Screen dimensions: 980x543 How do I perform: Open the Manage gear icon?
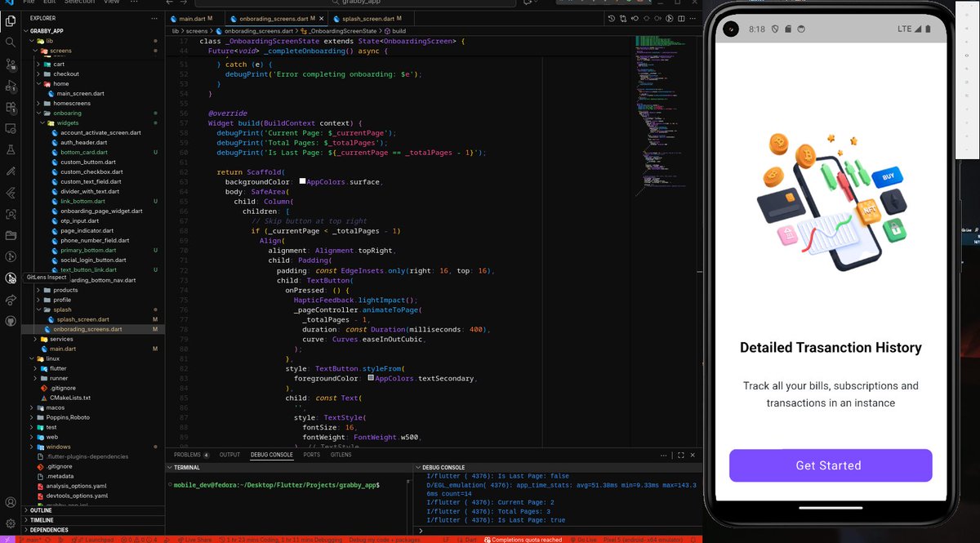coord(11,523)
